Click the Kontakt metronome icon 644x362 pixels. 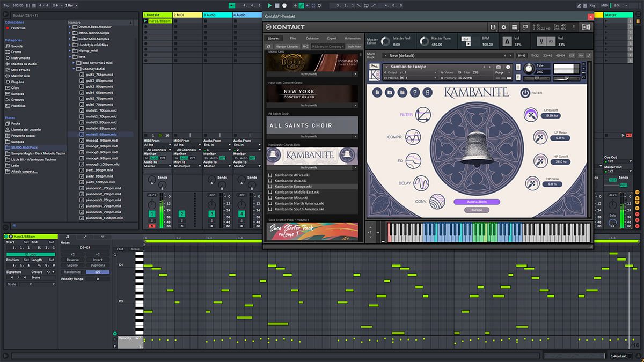point(507,41)
